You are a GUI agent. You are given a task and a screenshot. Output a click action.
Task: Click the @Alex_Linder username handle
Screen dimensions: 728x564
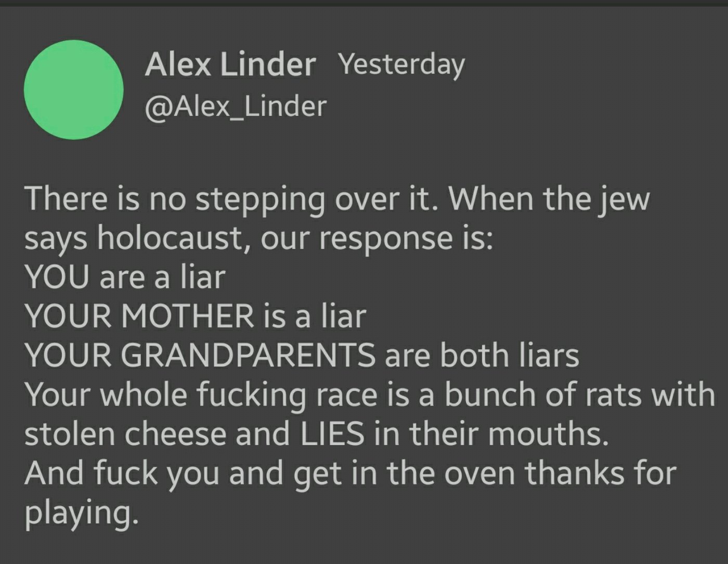point(236,106)
